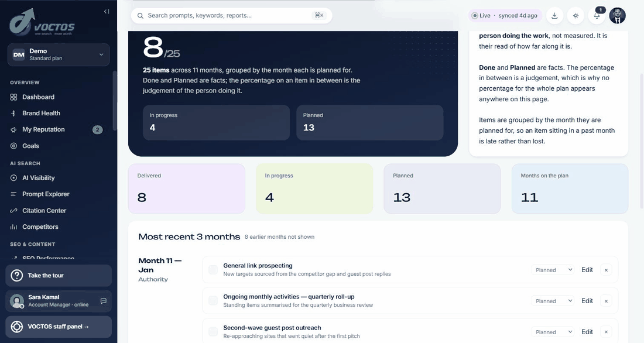
Task: Edit Ongoing monthly activities item
Action: click(587, 301)
